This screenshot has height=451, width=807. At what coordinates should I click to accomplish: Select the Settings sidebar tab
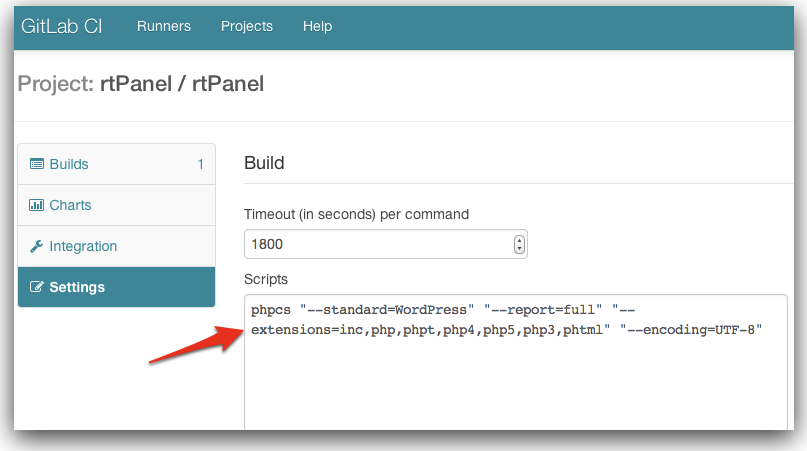116,287
